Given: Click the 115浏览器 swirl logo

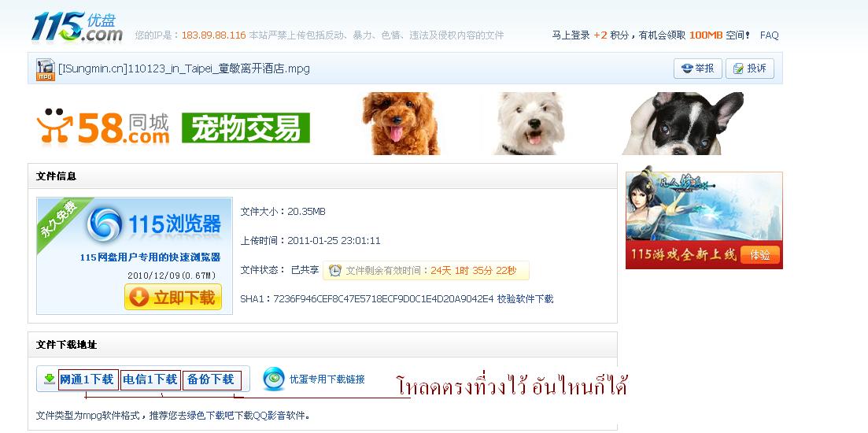Looking at the screenshot, I should pyautogui.click(x=104, y=224).
